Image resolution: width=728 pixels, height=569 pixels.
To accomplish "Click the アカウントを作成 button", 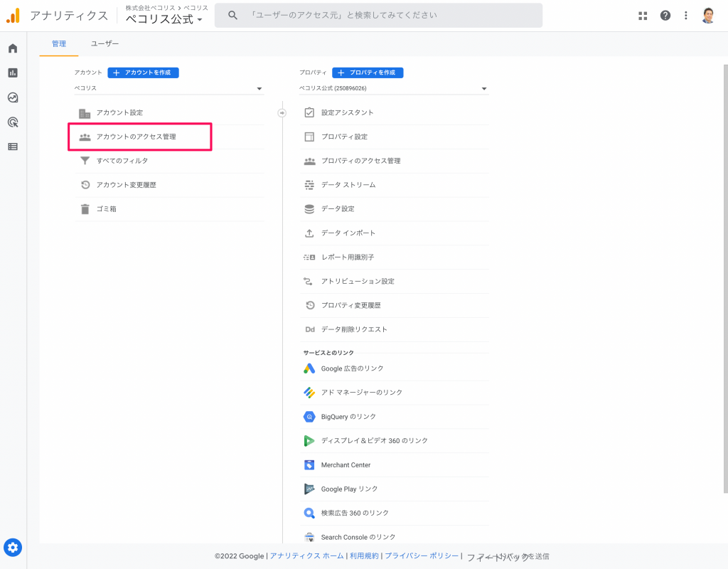I will click(x=143, y=73).
